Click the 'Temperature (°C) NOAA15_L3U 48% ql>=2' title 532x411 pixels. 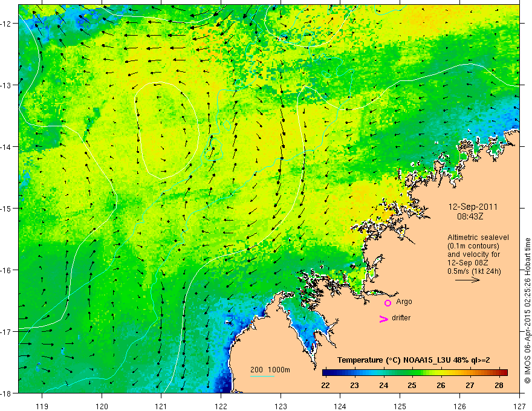point(414,360)
